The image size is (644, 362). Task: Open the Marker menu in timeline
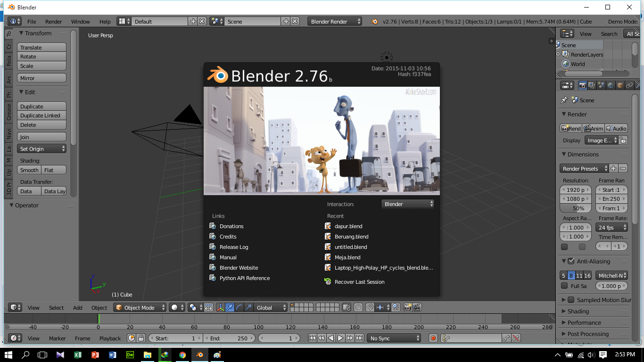pos(58,338)
